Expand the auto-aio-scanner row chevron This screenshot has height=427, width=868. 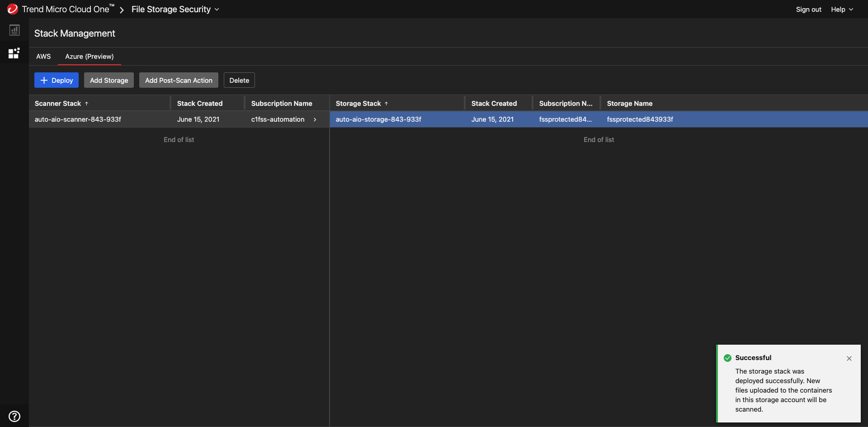pyautogui.click(x=315, y=119)
